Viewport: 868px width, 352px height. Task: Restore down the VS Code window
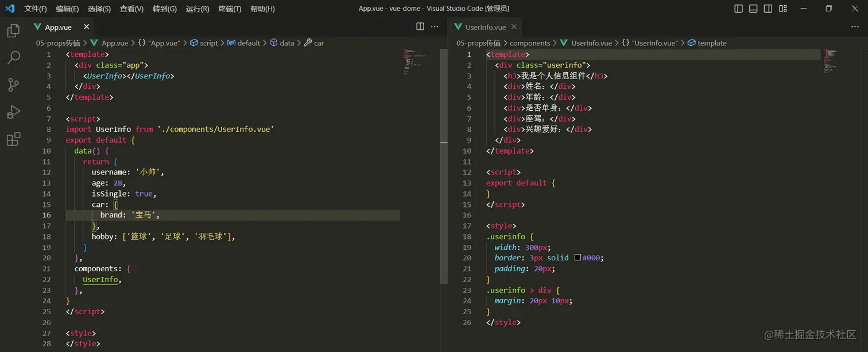pyautogui.click(x=828, y=9)
